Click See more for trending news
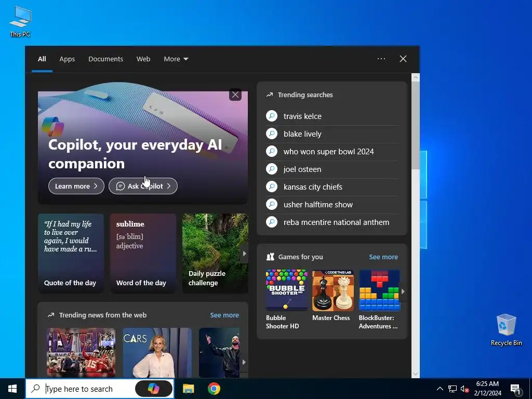 (224, 315)
